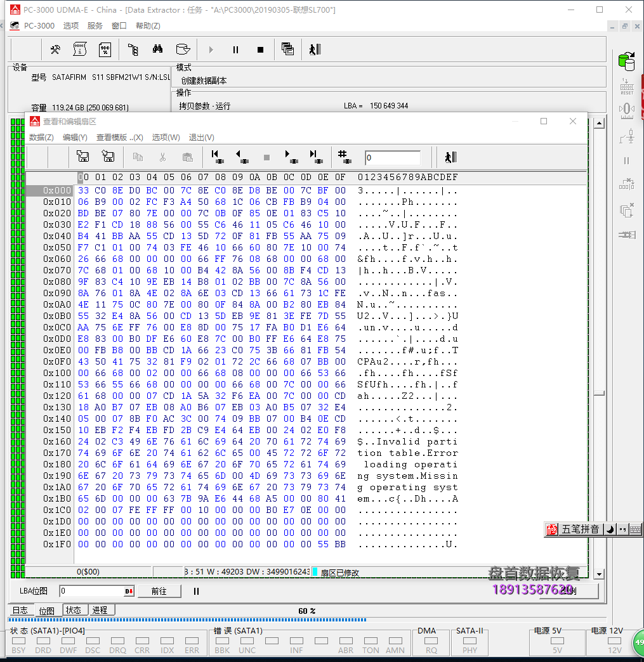
Task: Click the bitmap scrollbar down arrow
Action: pyautogui.click(x=599, y=574)
